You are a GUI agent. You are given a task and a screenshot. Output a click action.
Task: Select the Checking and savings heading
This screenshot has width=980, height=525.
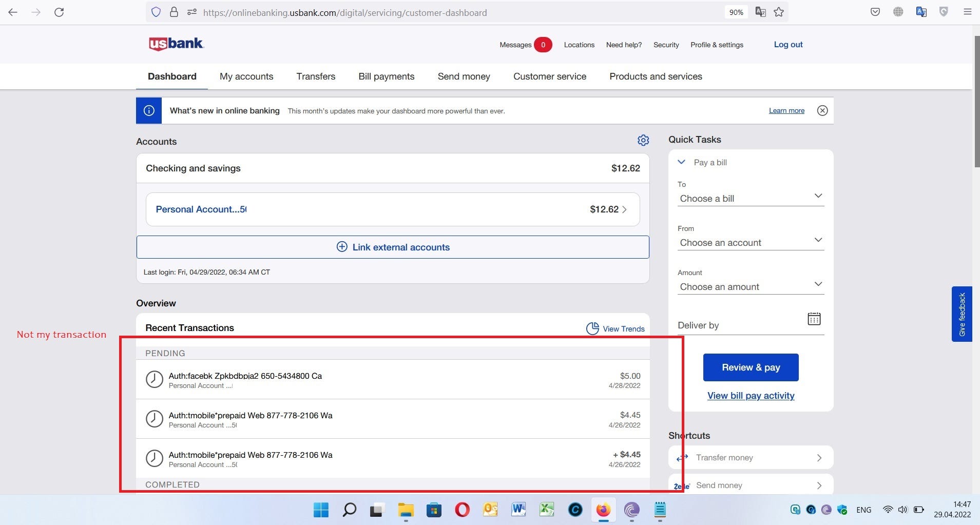pyautogui.click(x=193, y=168)
